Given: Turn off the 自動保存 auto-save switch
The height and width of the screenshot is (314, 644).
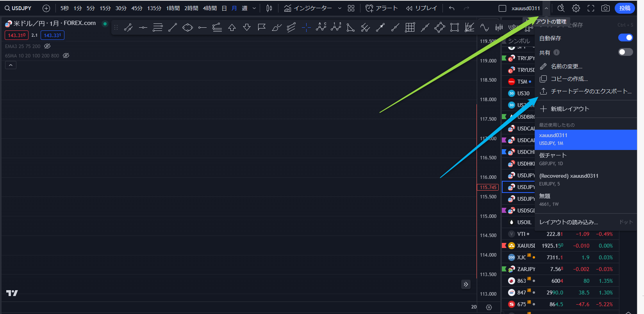Looking at the screenshot, I should pos(625,37).
